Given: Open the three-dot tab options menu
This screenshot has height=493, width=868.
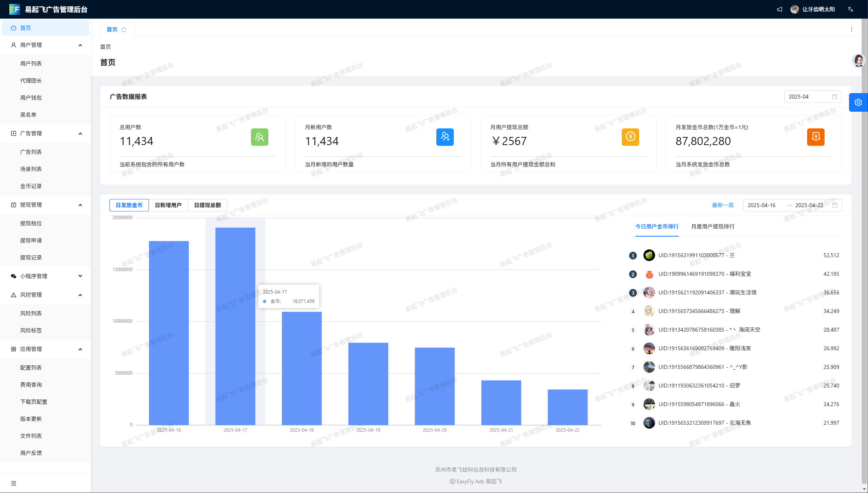Looking at the screenshot, I should pos(851,29).
